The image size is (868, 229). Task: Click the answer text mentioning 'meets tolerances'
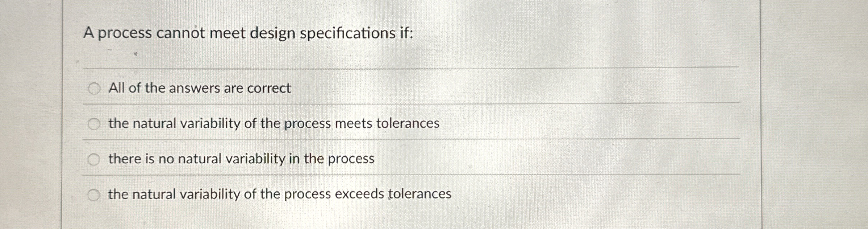pos(274,123)
